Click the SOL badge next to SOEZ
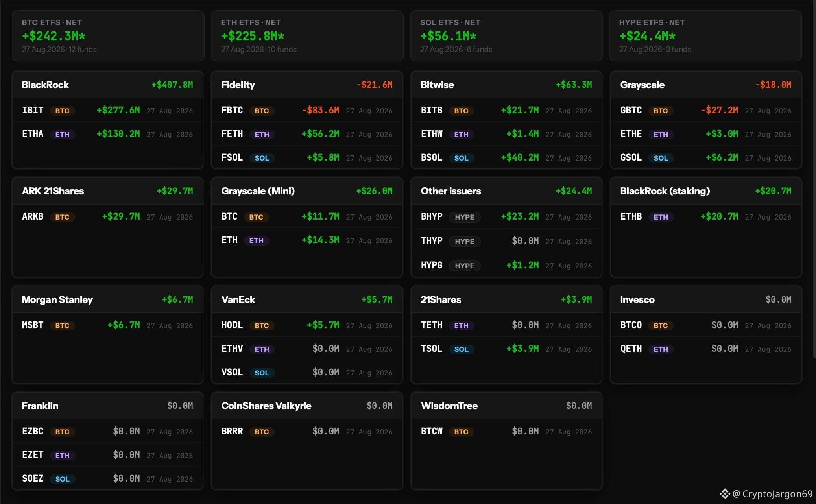Image resolution: width=816 pixels, height=504 pixels. coord(62,479)
